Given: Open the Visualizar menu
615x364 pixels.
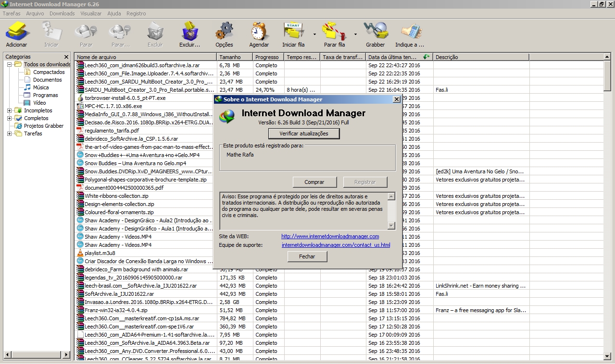Looking at the screenshot, I should click(91, 13).
